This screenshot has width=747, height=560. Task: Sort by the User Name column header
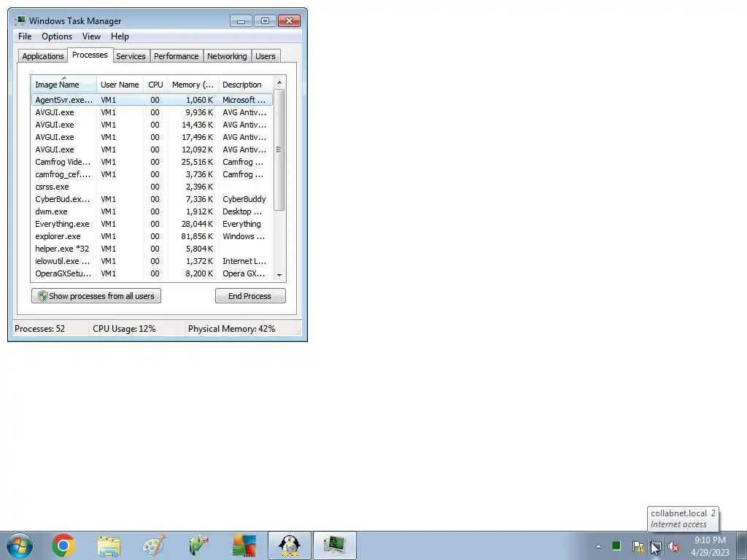point(120,85)
